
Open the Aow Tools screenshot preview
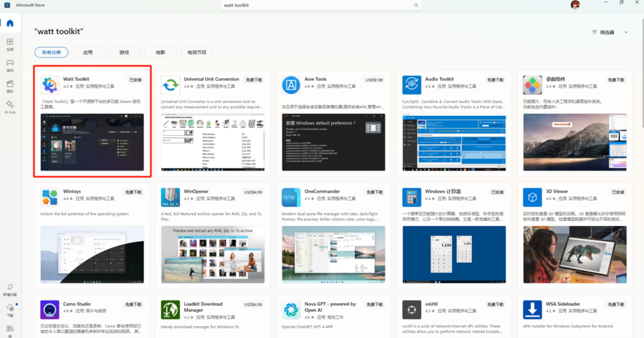point(333,142)
